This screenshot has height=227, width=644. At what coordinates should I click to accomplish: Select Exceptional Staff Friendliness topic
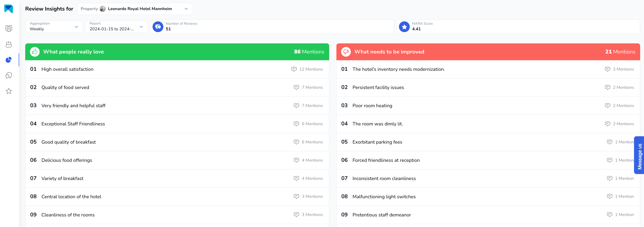coord(177,124)
